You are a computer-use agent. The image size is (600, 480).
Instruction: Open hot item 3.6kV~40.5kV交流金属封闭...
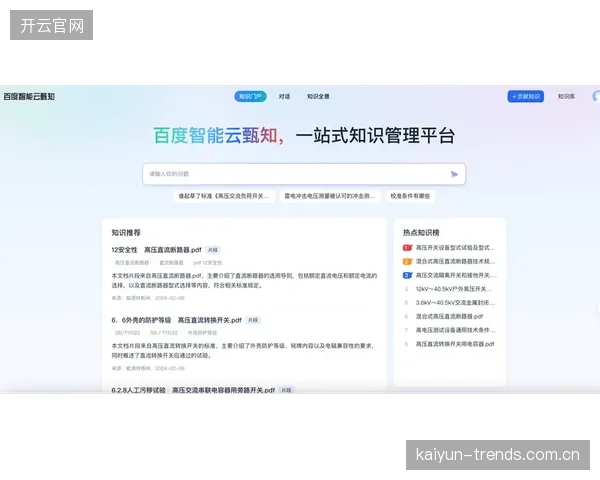click(455, 303)
